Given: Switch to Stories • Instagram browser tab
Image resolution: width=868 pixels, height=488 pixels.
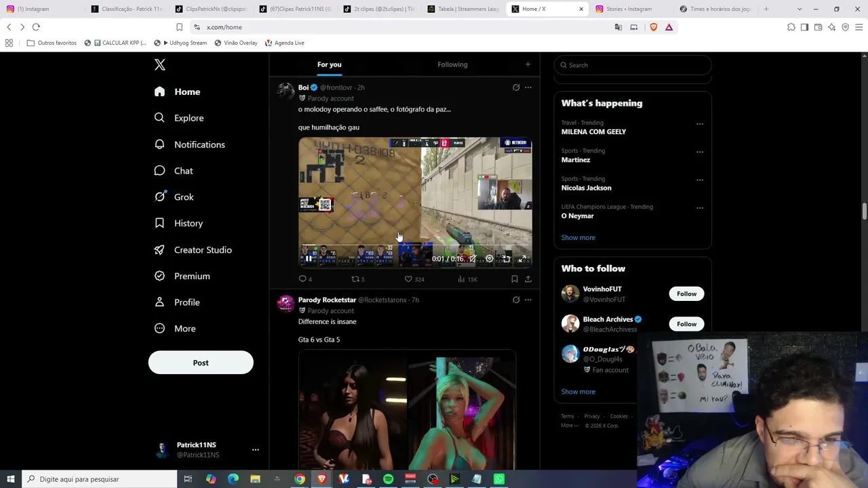Looking at the screenshot, I should (x=629, y=9).
